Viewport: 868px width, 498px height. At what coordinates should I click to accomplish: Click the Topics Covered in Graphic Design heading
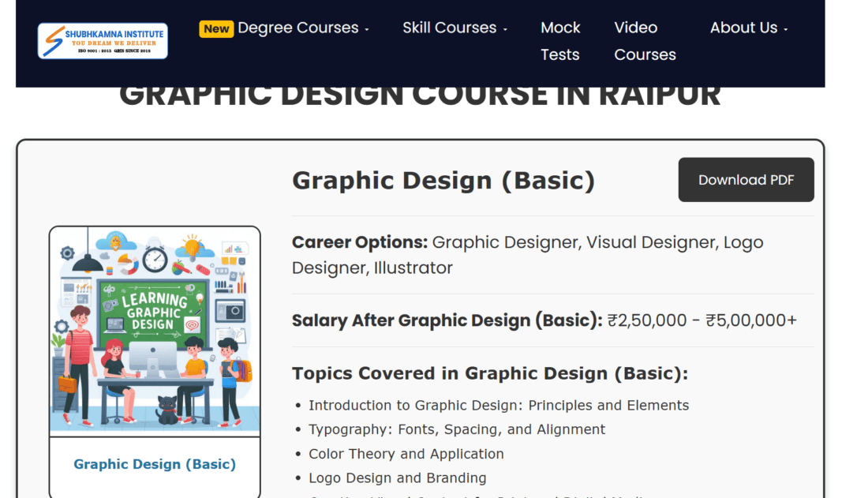coord(490,373)
